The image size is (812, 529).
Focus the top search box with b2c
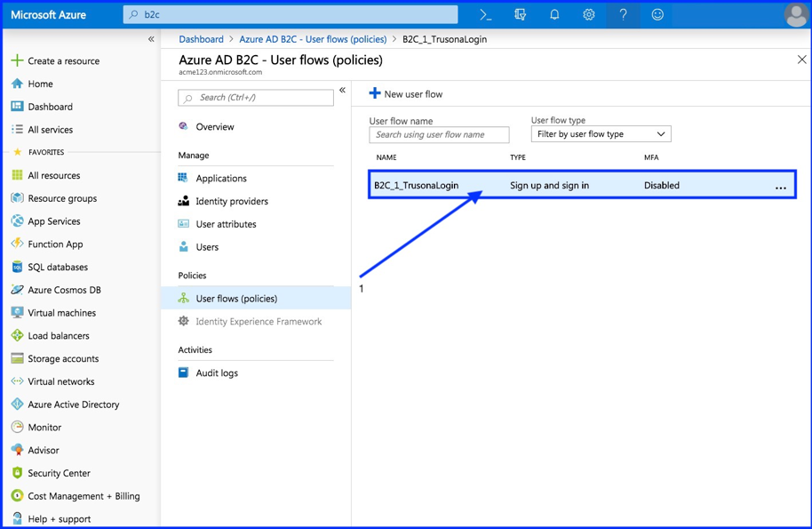click(x=291, y=14)
